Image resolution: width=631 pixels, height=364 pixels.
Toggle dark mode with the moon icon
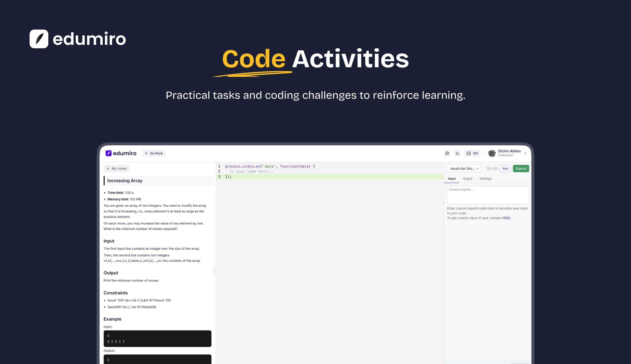click(x=457, y=153)
